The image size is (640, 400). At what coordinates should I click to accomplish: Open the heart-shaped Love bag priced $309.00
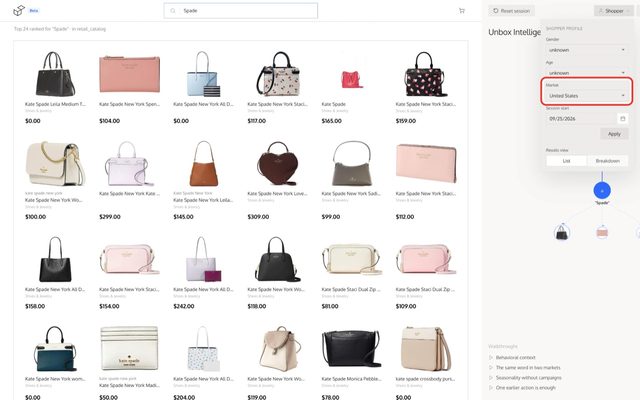pos(278,163)
